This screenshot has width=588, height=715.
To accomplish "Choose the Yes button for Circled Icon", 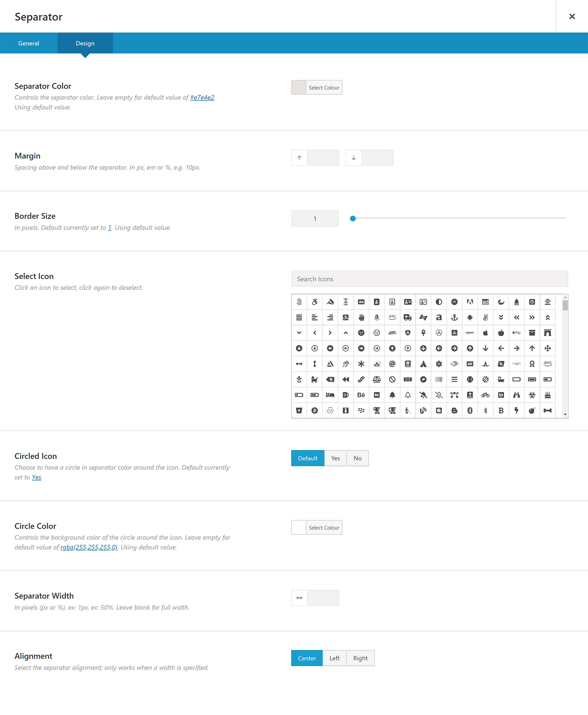I will [335, 458].
